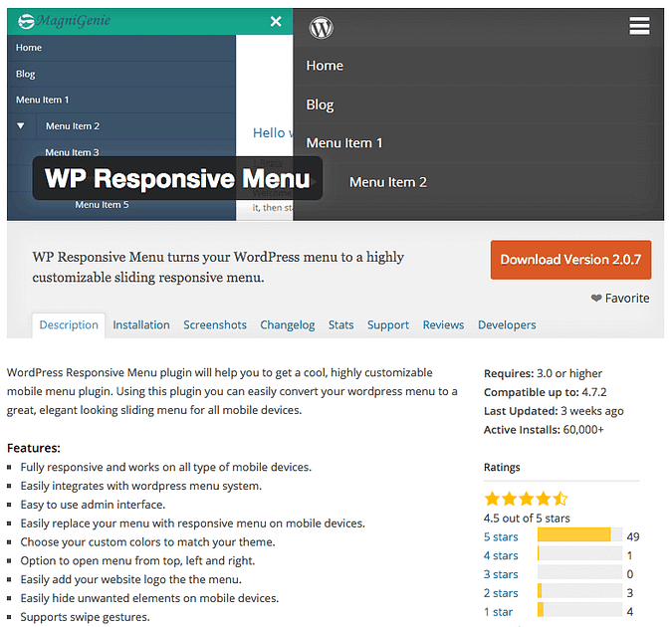Viewport: 672px width, 627px height.
Task: Open the Description tab
Action: click(69, 324)
